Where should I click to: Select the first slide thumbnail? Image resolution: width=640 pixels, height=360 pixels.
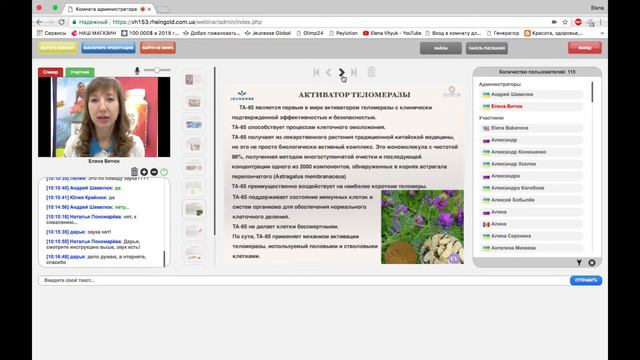(194, 79)
